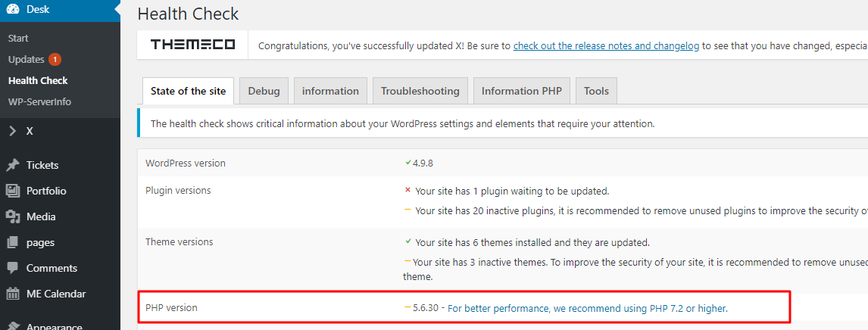Open WP-ServerInfo in the sidebar
This screenshot has width=868, height=330.
pyautogui.click(x=39, y=101)
